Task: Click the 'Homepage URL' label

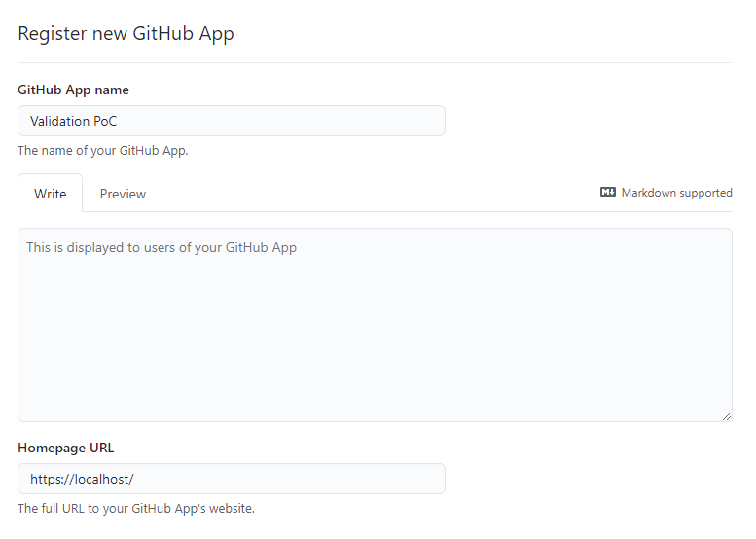Action: pyautogui.click(x=66, y=448)
